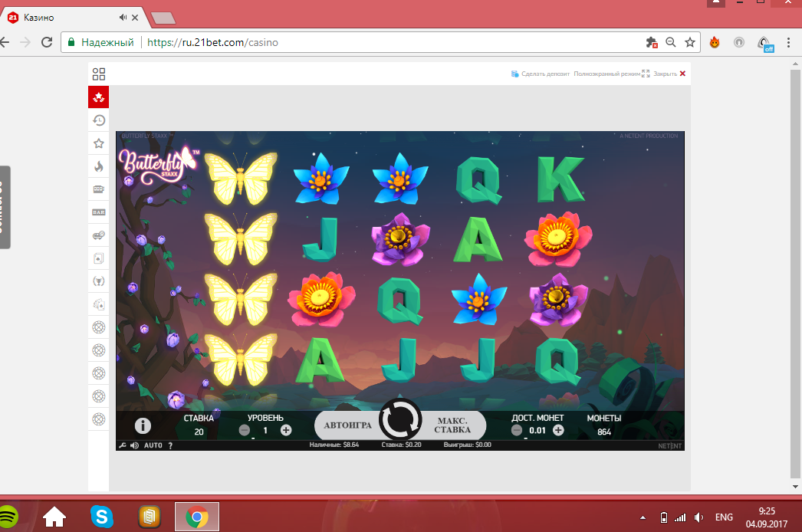Mute the game sound speaker icon

point(135,445)
